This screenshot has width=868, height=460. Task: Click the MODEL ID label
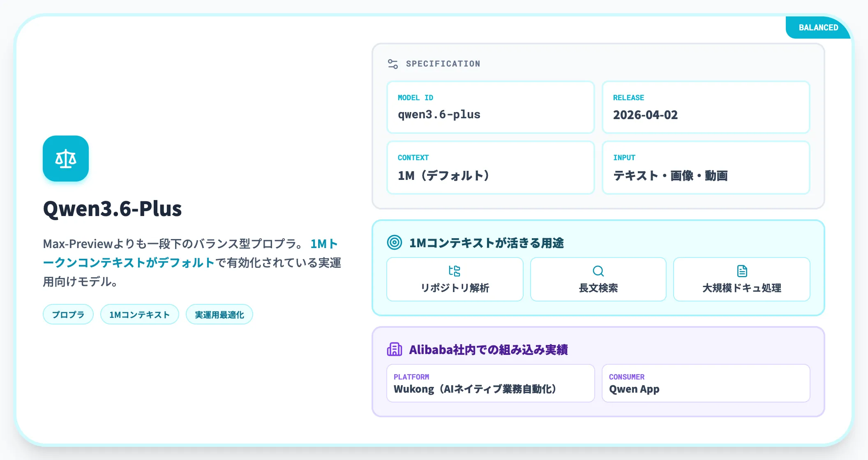coord(416,98)
